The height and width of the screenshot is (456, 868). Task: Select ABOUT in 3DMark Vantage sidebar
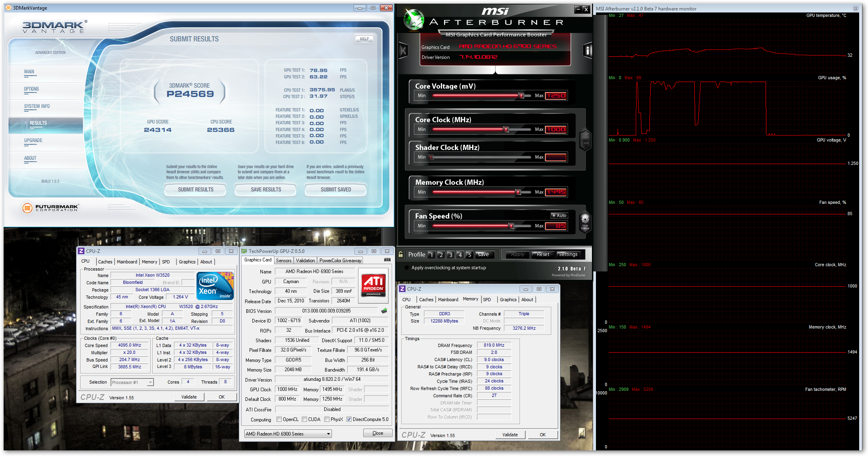point(30,158)
